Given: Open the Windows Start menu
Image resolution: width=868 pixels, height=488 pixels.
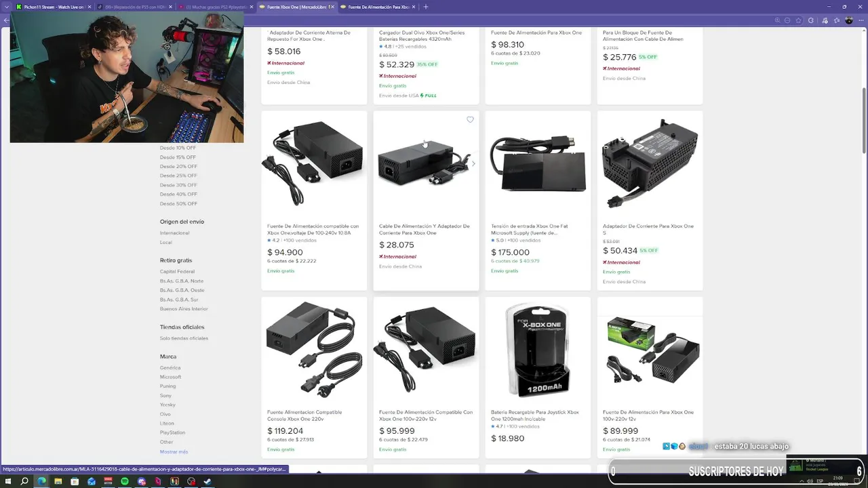Looking at the screenshot, I should pyautogui.click(x=7, y=481).
